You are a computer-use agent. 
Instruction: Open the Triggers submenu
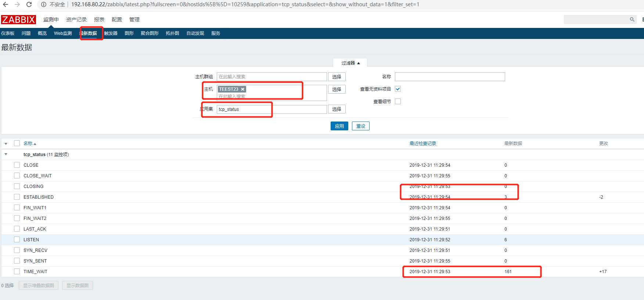coord(111,33)
